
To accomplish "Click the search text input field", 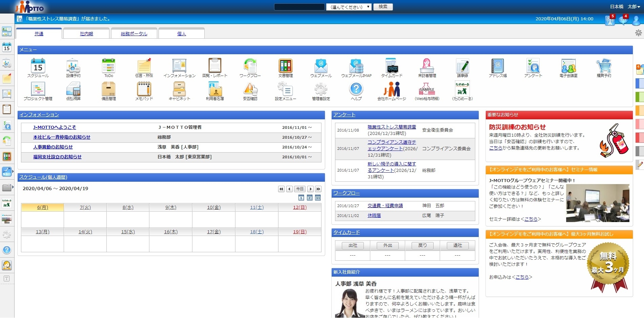I will point(299,7).
